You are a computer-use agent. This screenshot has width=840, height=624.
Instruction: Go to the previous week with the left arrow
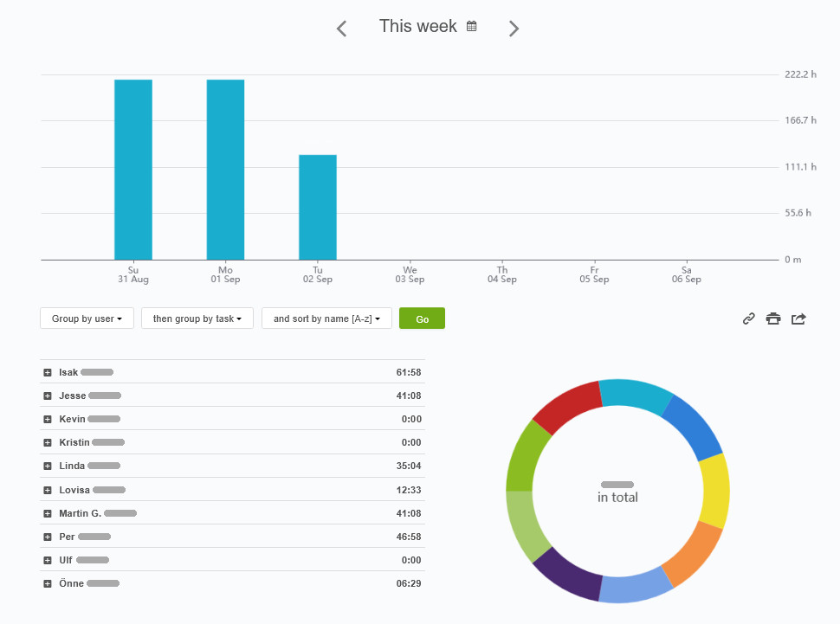point(340,28)
